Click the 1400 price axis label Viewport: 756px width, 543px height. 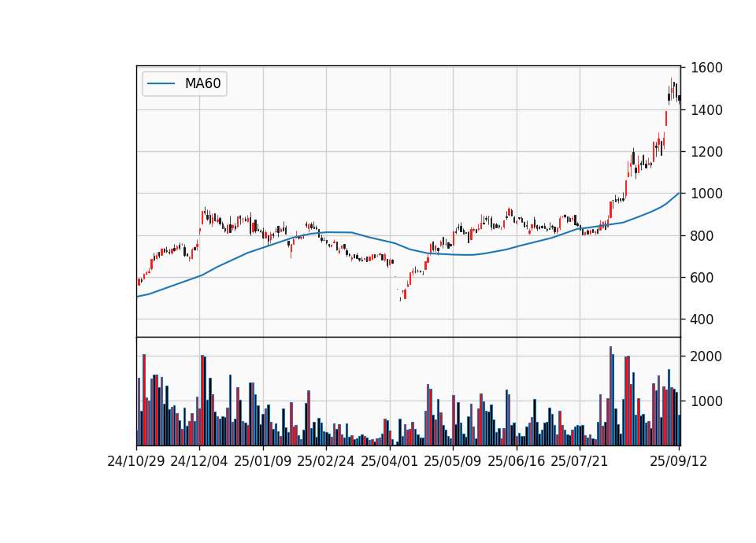click(706, 110)
